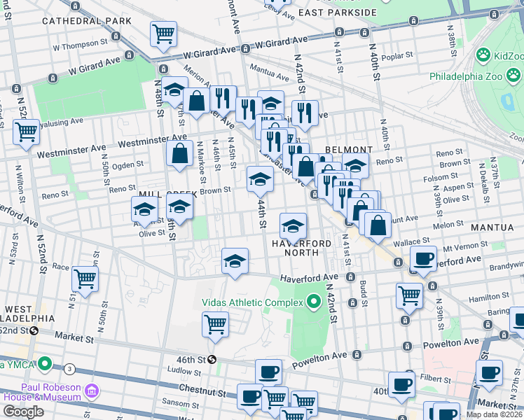The width and height of the screenshot is (524, 420).
Task: Select the cafe marker near N 37th St
Action: point(489,376)
